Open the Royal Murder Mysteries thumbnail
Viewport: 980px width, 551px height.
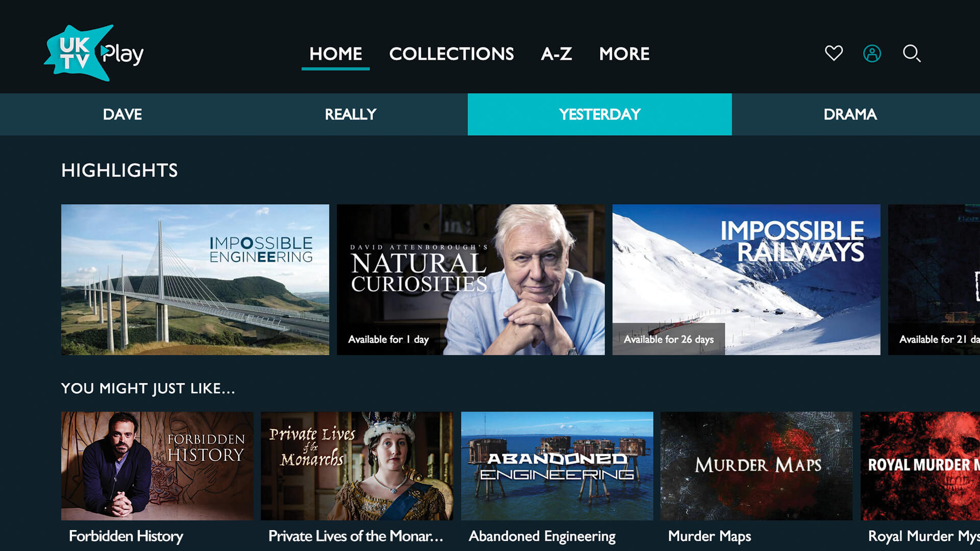(x=920, y=466)
